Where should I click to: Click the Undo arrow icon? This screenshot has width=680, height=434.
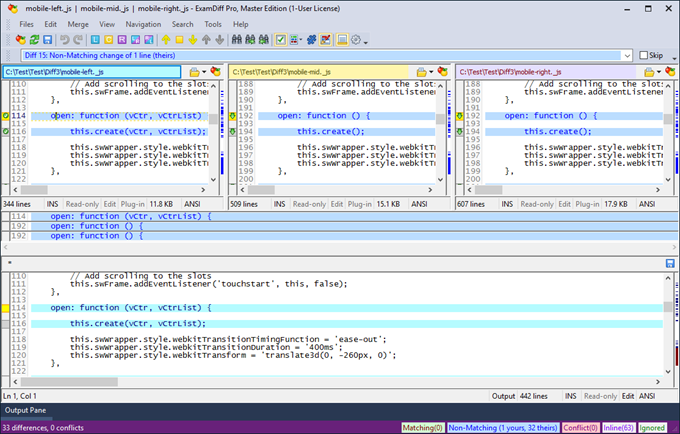point(65,40)
